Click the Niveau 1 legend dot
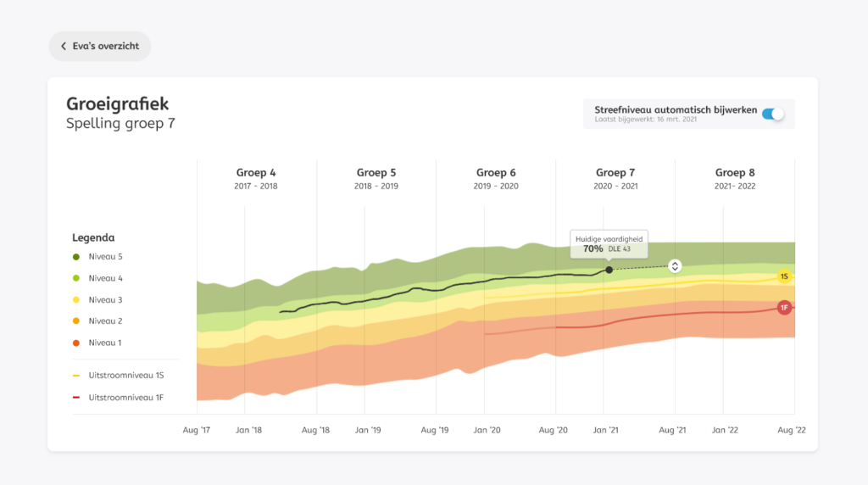868x485 pixels. coord(76,343)
